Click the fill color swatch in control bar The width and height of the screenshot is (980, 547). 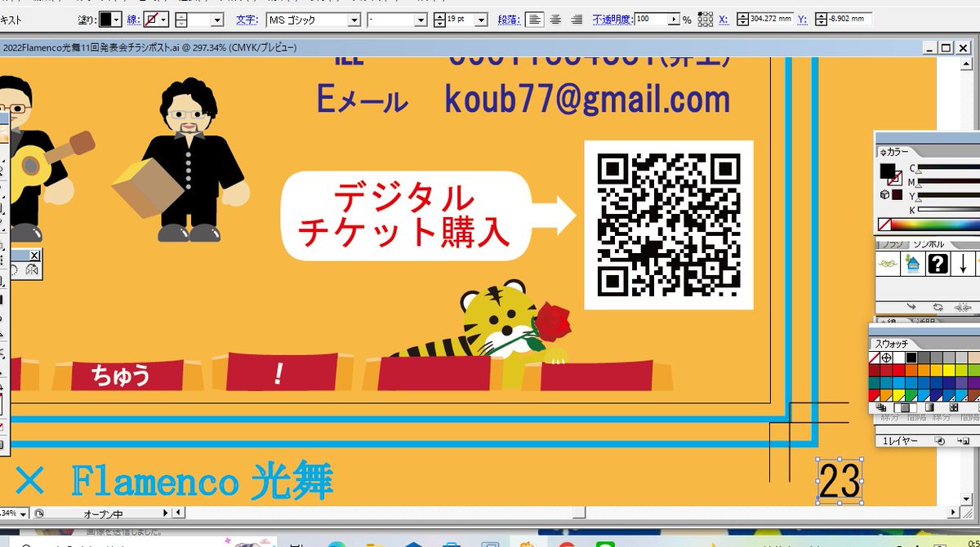pos(106,19)
